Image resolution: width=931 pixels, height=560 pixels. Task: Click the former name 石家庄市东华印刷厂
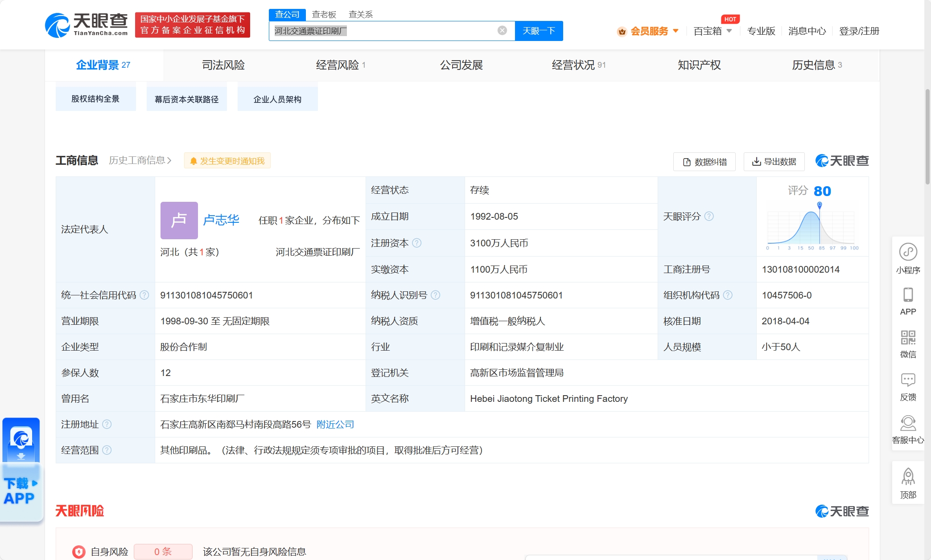(202, 398)
